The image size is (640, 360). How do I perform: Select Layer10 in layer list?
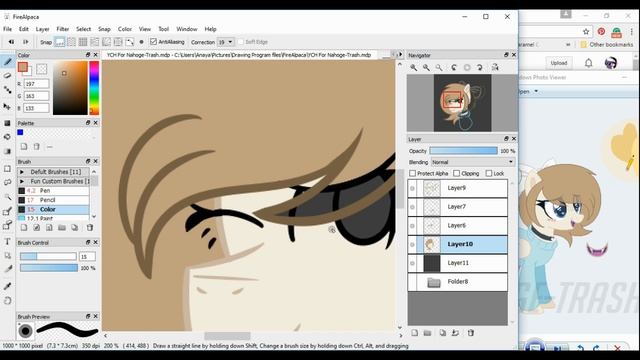click(458, 244)
